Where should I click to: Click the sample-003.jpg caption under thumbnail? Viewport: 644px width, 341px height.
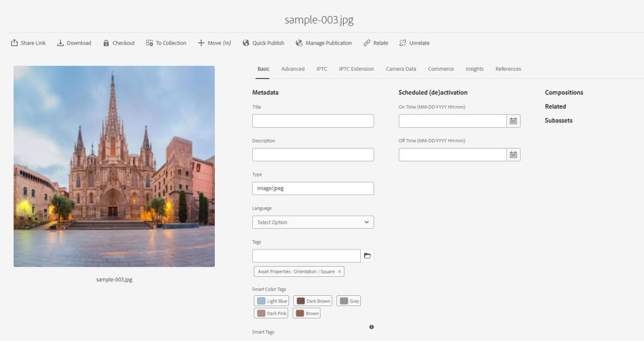tap(114, 279)
